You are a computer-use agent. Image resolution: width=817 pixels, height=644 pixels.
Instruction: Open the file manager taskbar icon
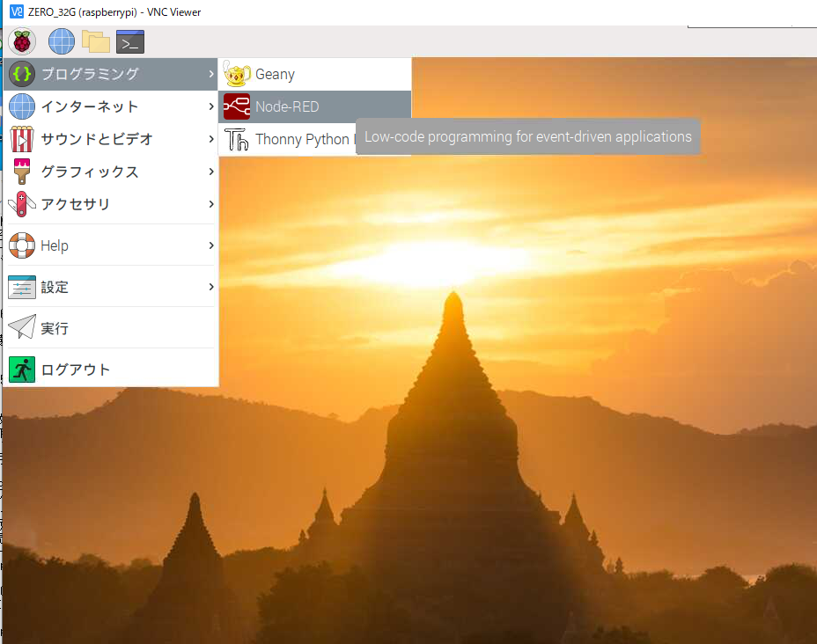click(x=96, y=41)
